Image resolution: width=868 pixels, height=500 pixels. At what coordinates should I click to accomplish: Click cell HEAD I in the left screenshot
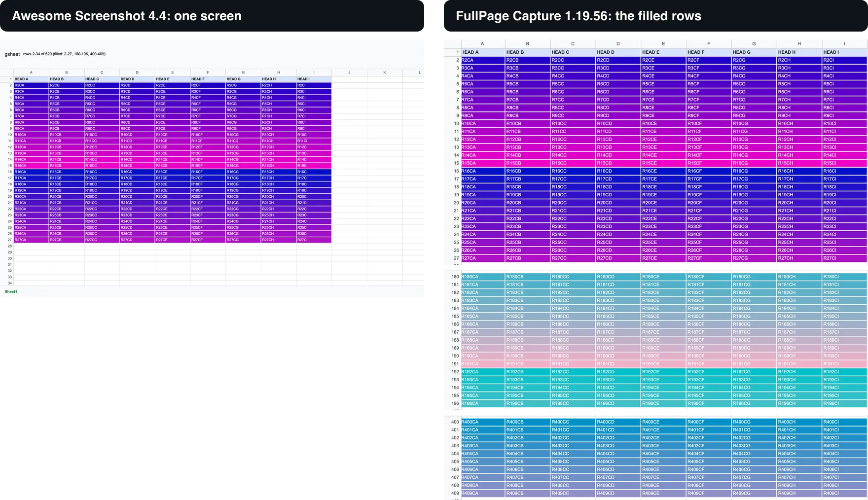point(314,79)
